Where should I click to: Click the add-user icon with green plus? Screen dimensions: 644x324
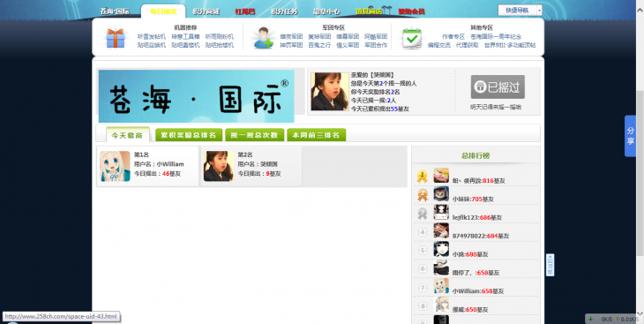point(263,38)
